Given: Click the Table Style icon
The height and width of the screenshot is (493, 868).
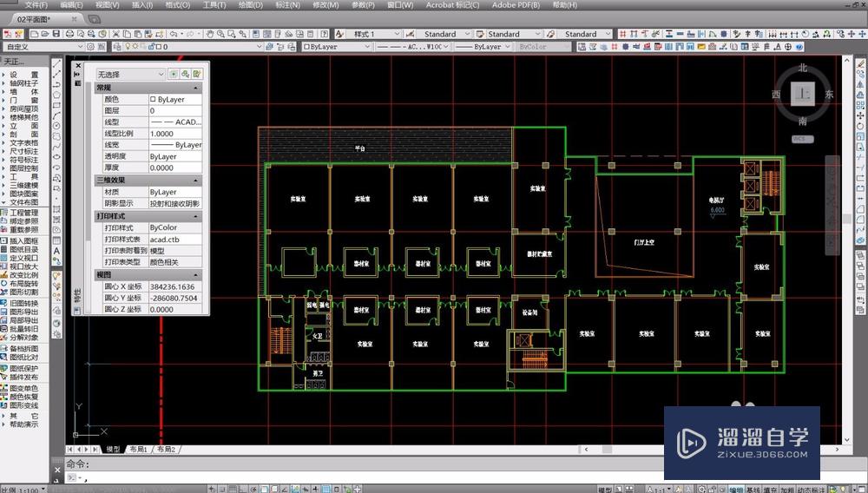Looking at the screenshot, I should 480,35.
